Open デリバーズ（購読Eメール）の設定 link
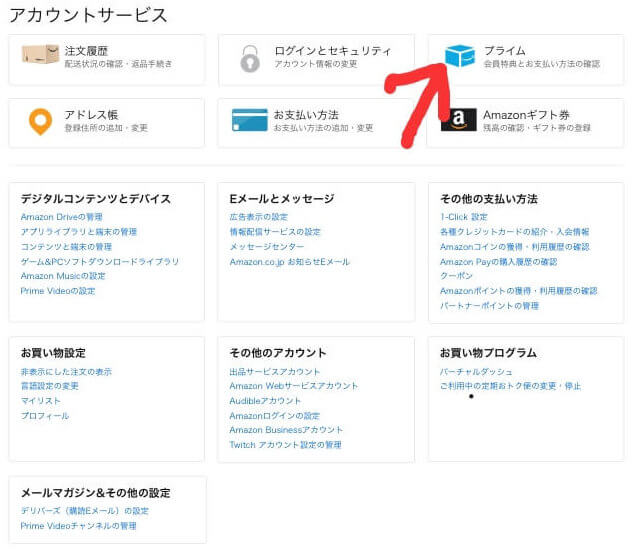636x555 pixels. click(85, 511)
